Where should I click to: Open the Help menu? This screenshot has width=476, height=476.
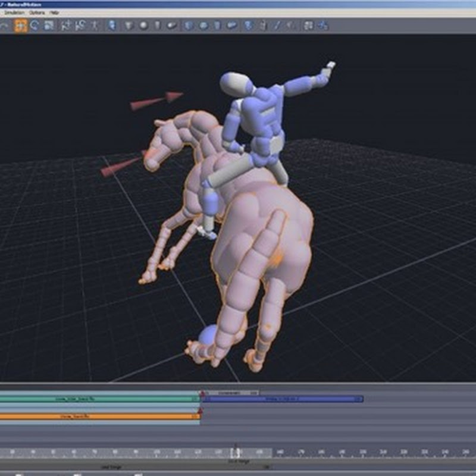54,12
